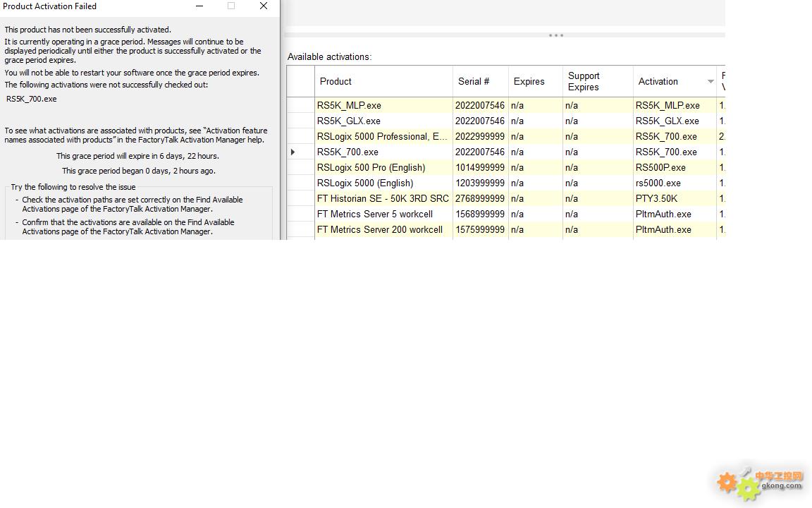Select the FT Metrics Server 5 workcell row
The height and width of the screenshot is (508, 812).
coord(375,214)
